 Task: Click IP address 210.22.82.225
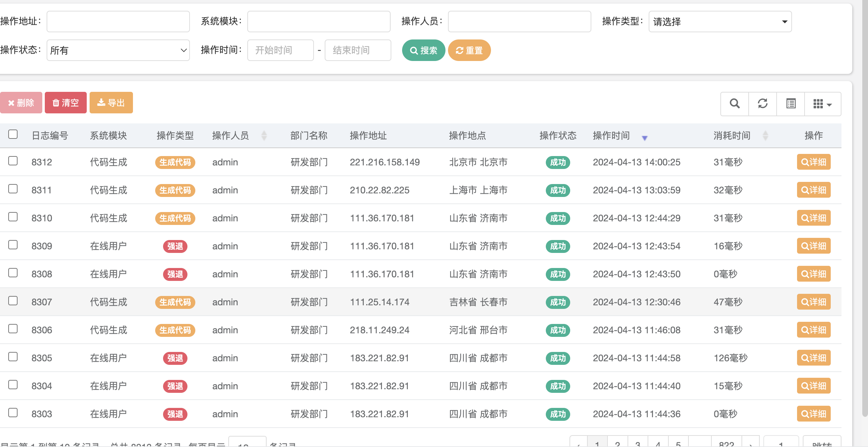click(380, 190)
